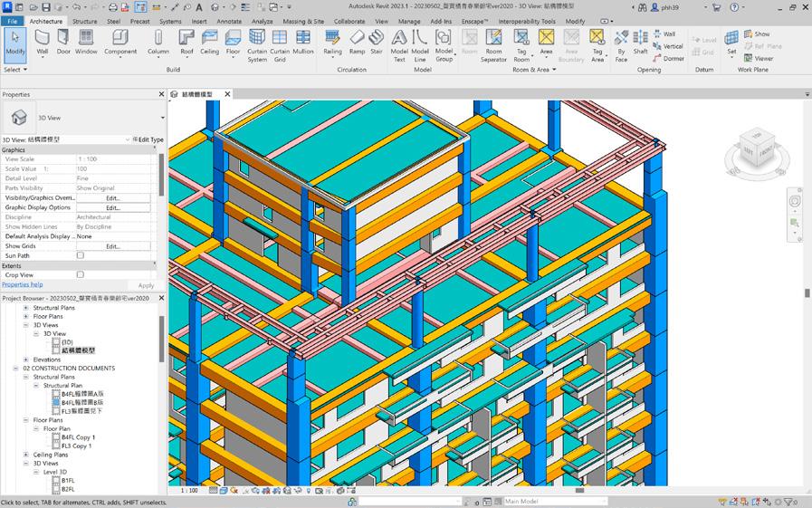The width and height of the screenshot is (812, 508).
Task: Select the Tag Room tool
Action: point(521,45)
